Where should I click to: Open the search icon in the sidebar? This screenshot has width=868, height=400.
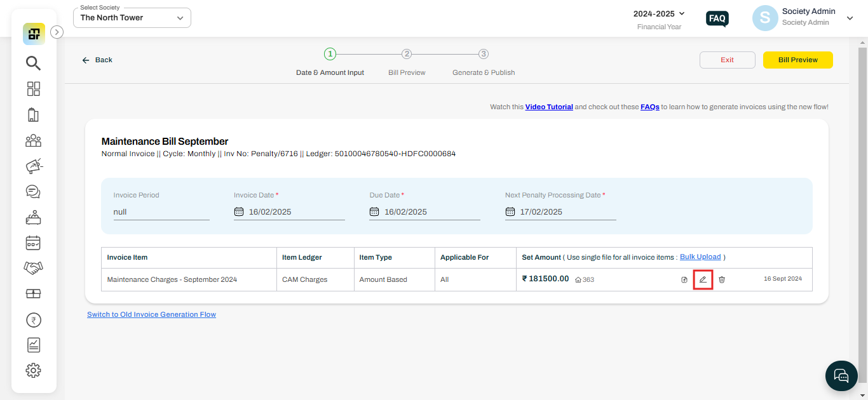[x=33, y=63]
